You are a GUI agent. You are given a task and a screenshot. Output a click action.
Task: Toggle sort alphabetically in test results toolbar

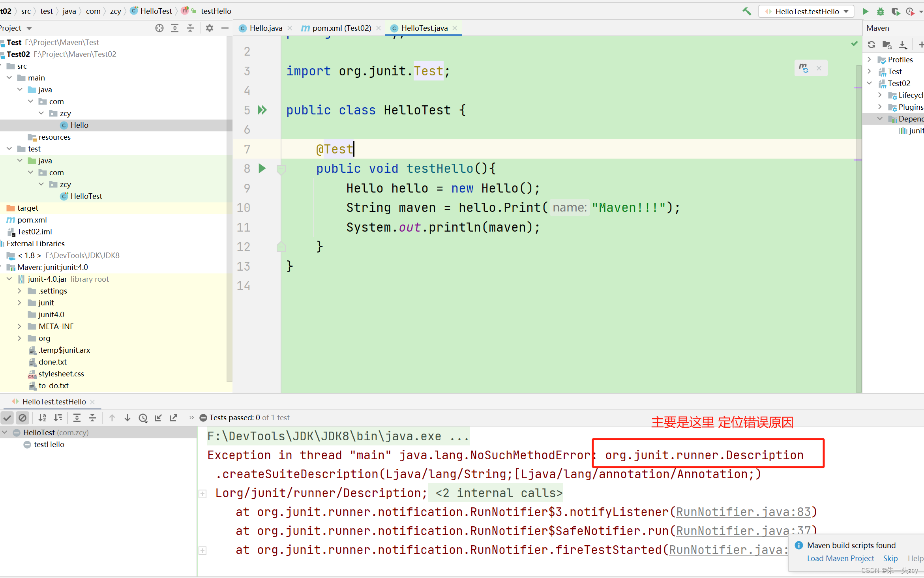point(42,418)
